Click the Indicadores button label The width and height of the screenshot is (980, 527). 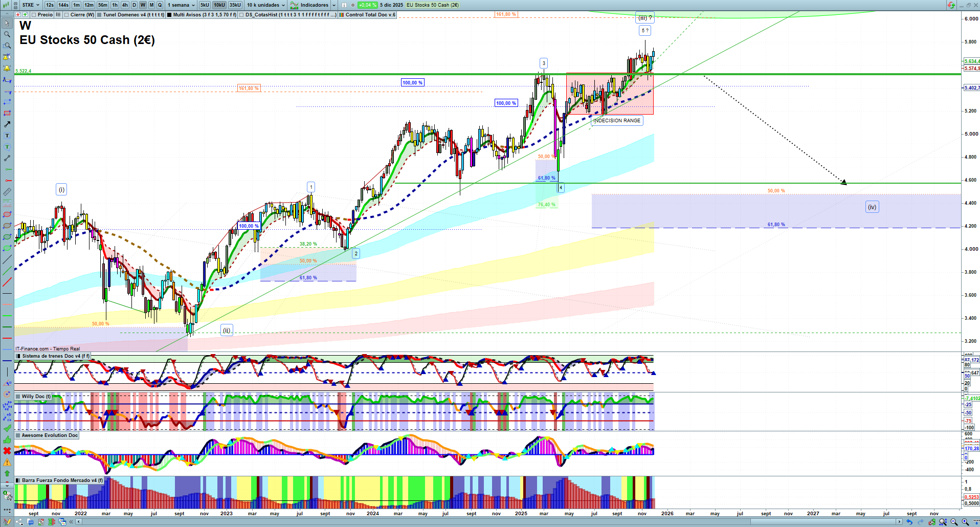click(x=314, y=5)
